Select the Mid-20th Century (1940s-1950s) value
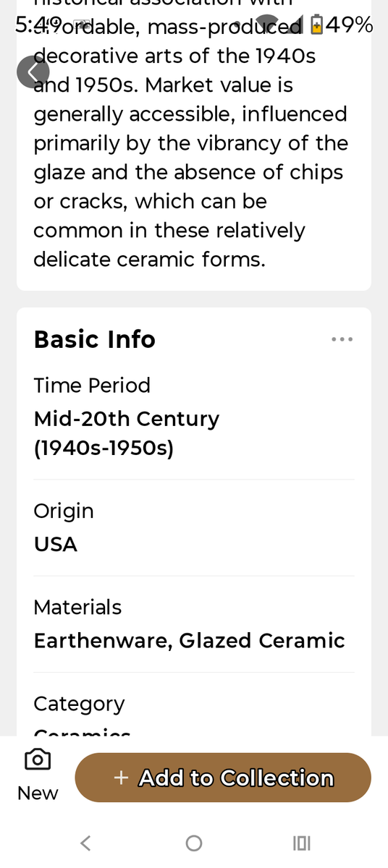 (x=127, y=433)
